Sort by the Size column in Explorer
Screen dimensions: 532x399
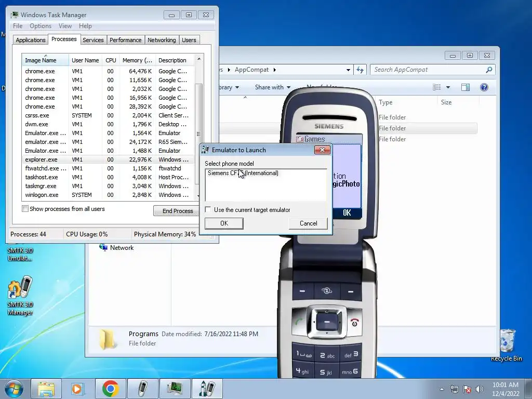coord(458,102)
